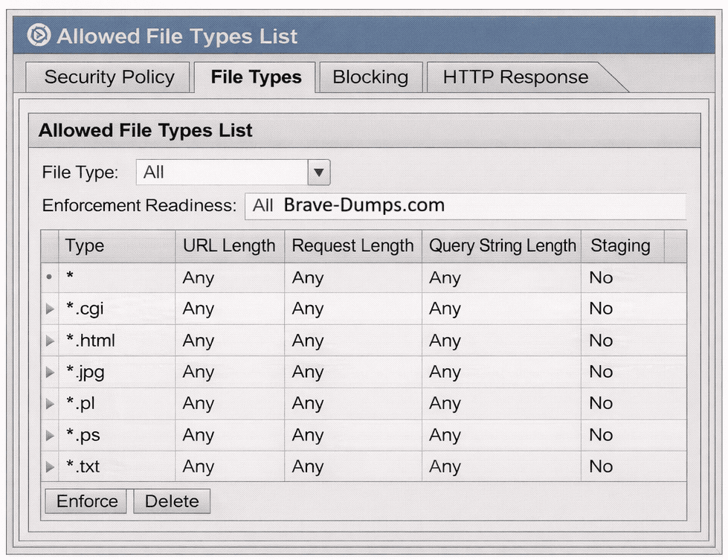Click the circular icon beside Allowed File Types List title
This screenshot has width=728, height=560.
click(39, 36)
